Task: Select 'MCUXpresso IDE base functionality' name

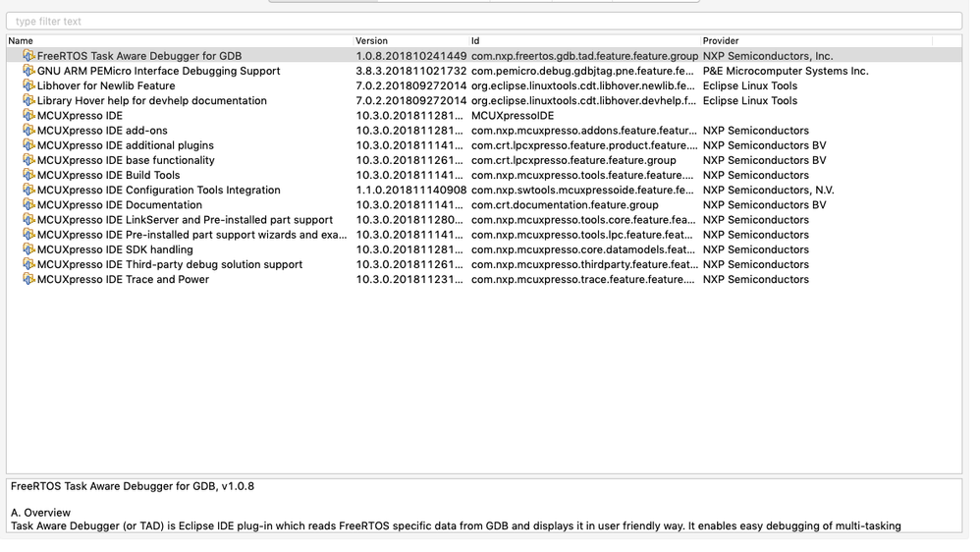Action: [126, 161]
